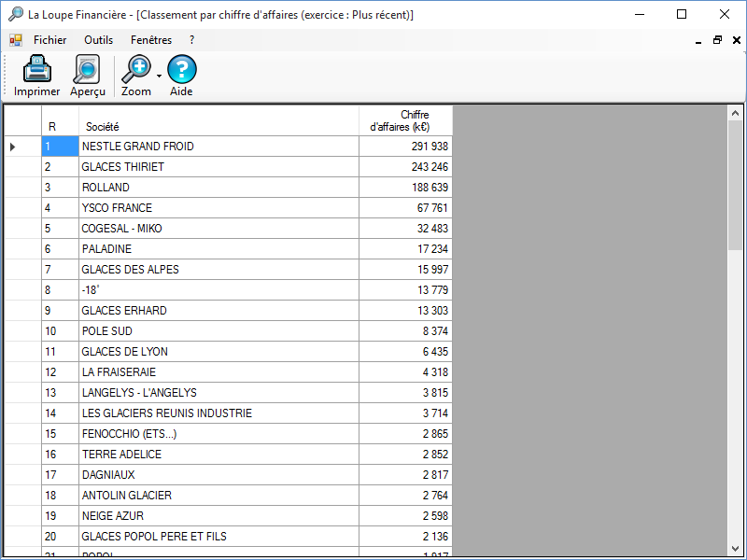Expand the Zoom dropdown arrow
747x560 pixels.
click(159, 76)
